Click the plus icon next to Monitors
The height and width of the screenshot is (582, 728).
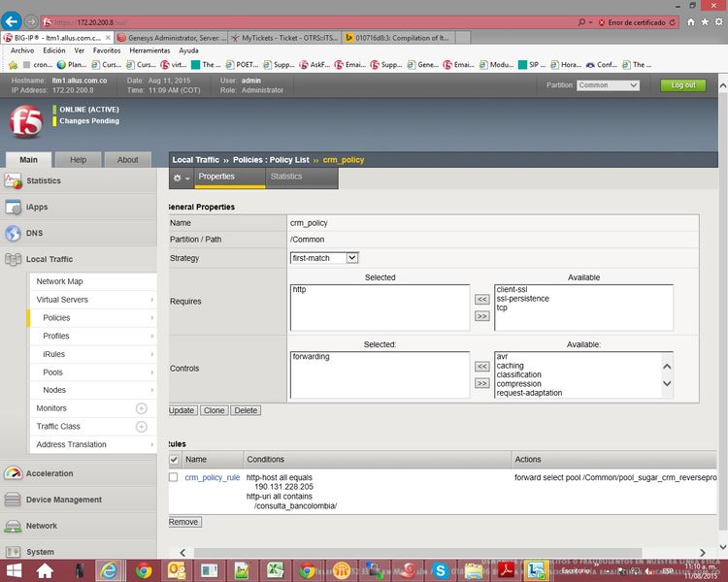click(141, 408)
